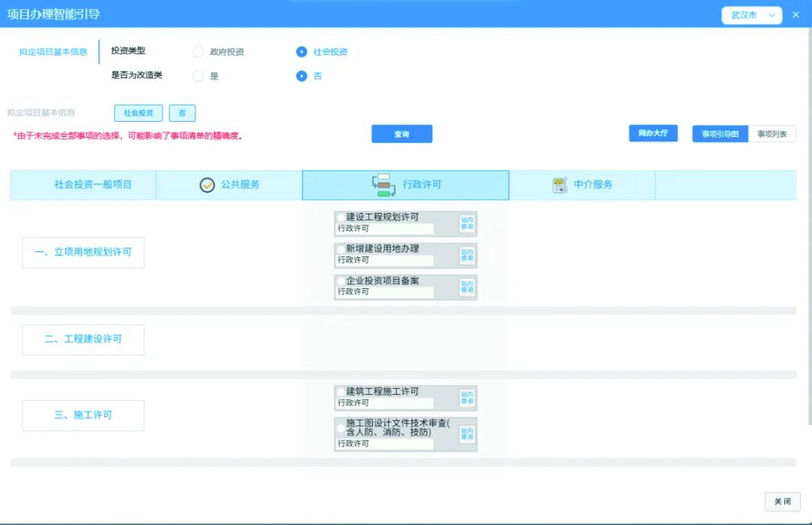This screenshot has width=812, height=525.
Task: Click 站内查询 icon on 新增建设用地办理 card
Action: 467,255
